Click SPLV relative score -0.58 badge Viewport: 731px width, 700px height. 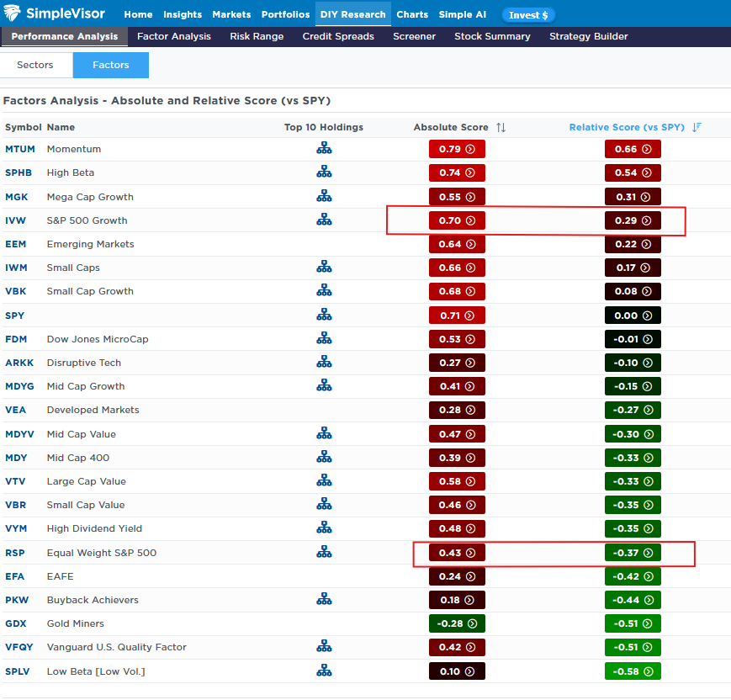(633, 671)
